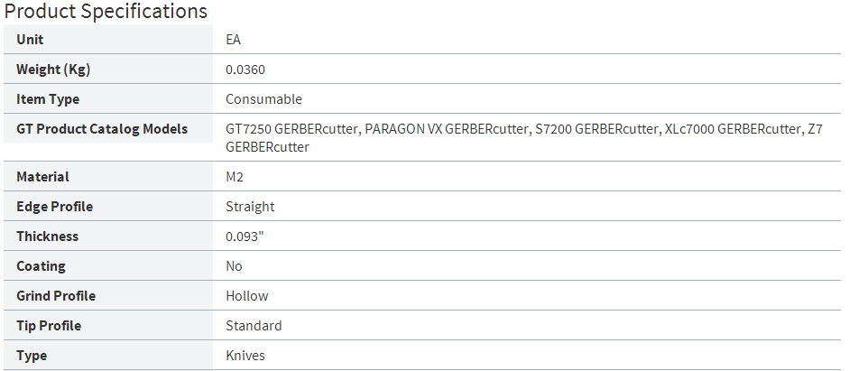Select the Item Type label
The image size is (868, 371).
(48, 99)
